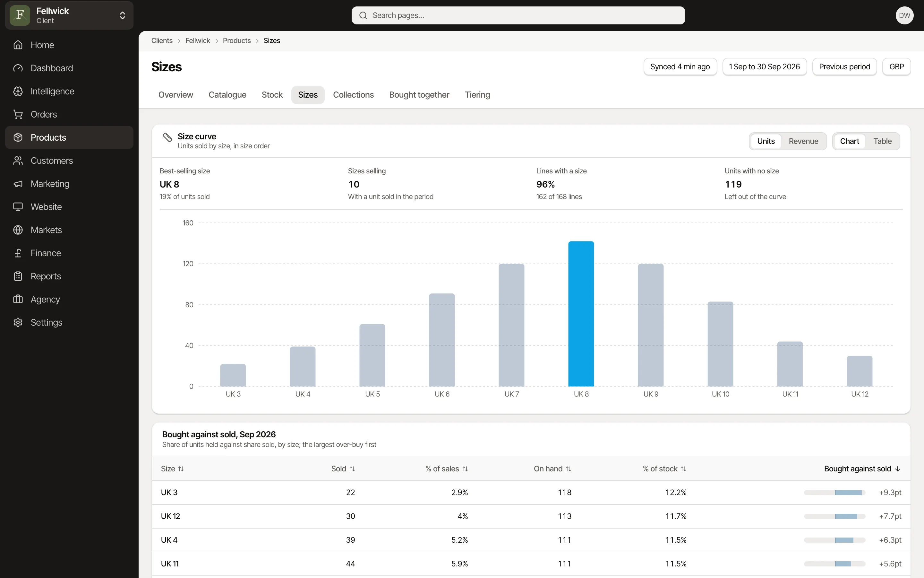Click the Finance pound icon
The width and height of the screenshot is (924, 578).
point(18,253)
